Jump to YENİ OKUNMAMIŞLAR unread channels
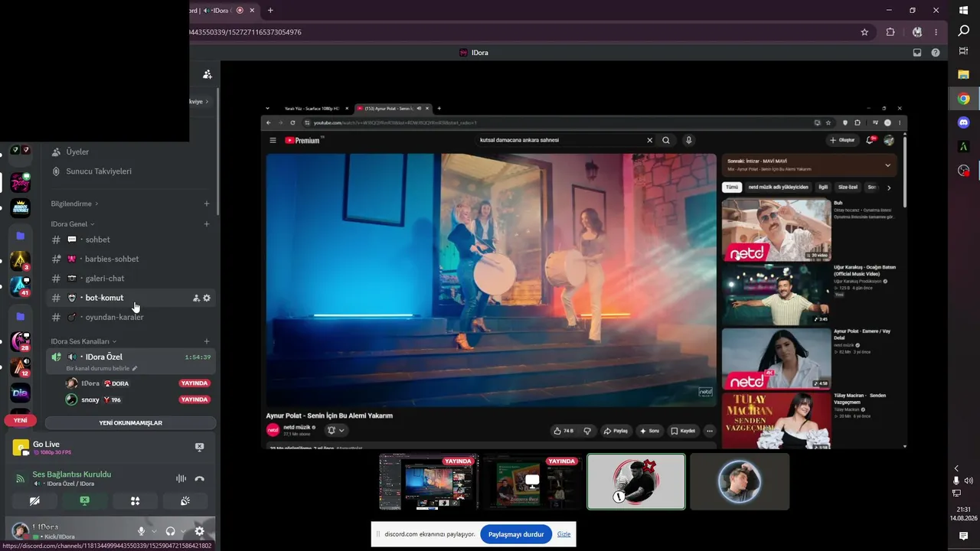This screenshot has width=980, height=551. click(130, 422)
